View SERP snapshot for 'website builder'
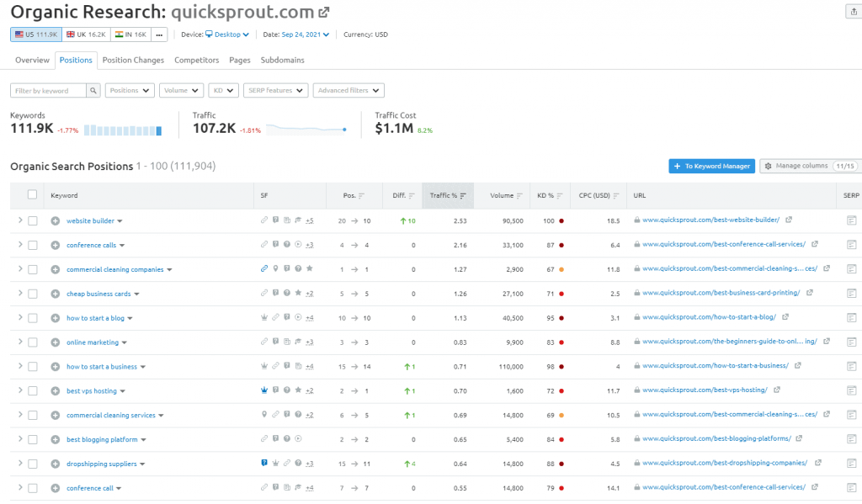 852,220
